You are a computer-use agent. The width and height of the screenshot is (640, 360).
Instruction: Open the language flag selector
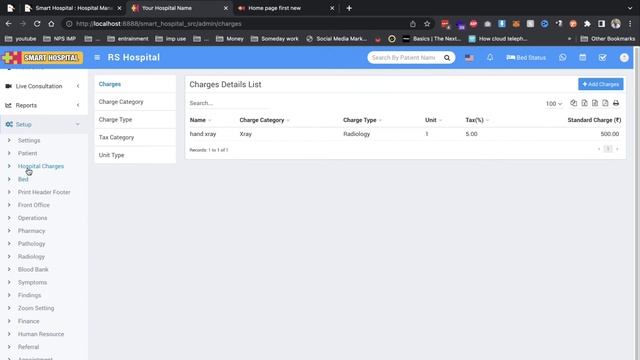pyautogui.click(x=469, y=58)
